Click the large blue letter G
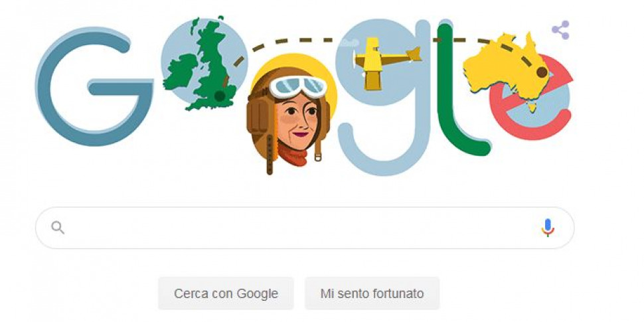 [x=94, y=87]
